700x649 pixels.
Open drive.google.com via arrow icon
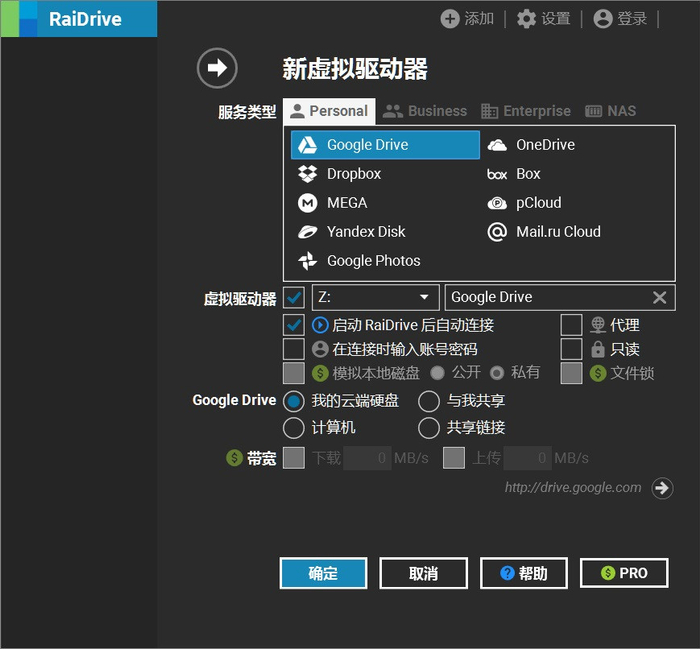(662, 488)
